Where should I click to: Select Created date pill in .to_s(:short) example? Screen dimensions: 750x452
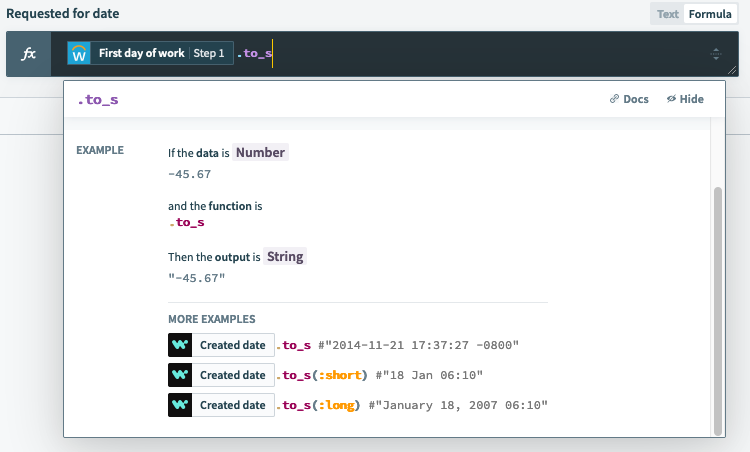point(221,375)
